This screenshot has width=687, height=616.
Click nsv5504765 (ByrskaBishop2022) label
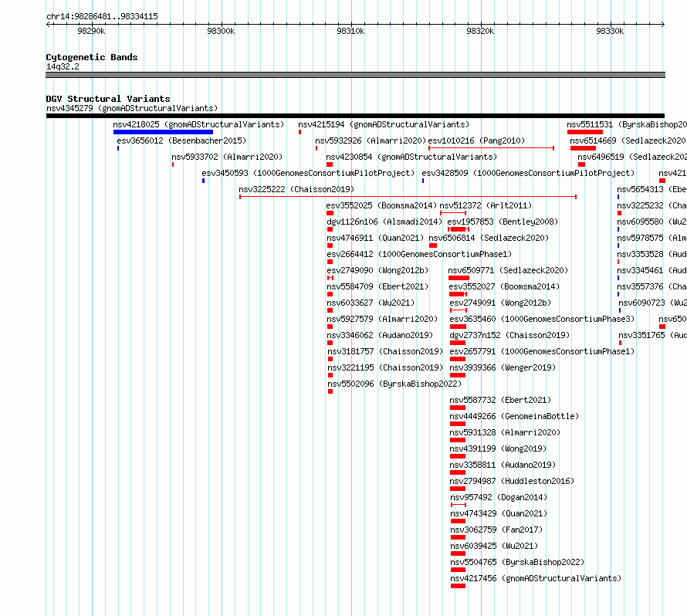pyautogui.click(x=517, y=562)
